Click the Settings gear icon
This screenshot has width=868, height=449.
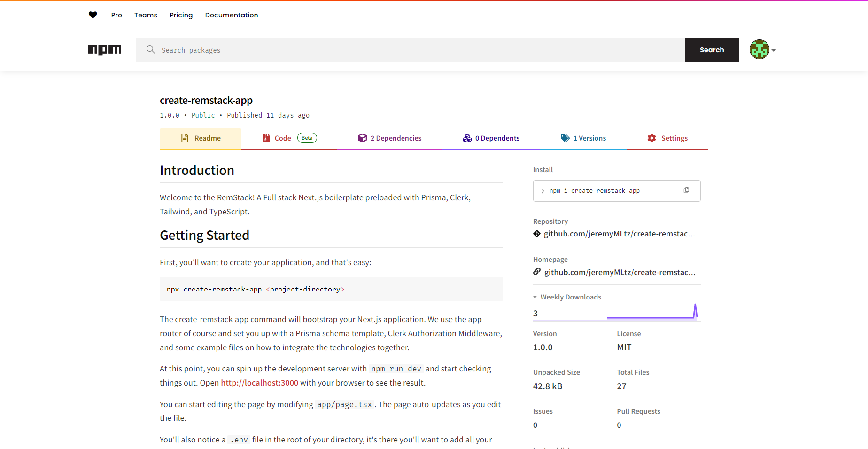pos(652,138)
